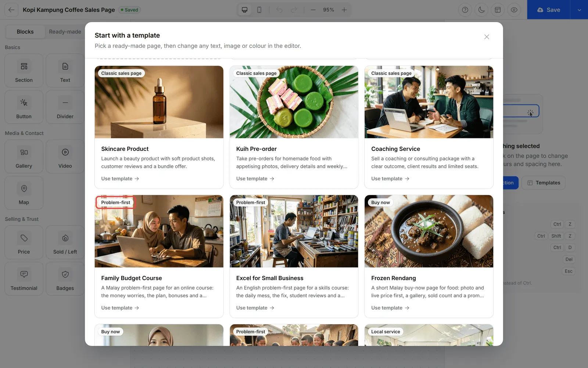Select the Skincare Product thumbnail image

(x=159, y=102)
